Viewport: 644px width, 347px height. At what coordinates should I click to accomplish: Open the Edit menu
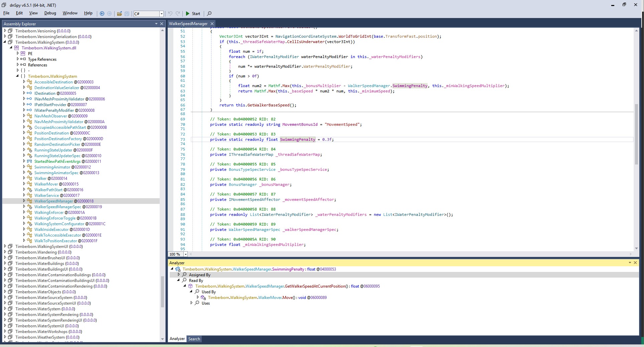coord(19,13)
